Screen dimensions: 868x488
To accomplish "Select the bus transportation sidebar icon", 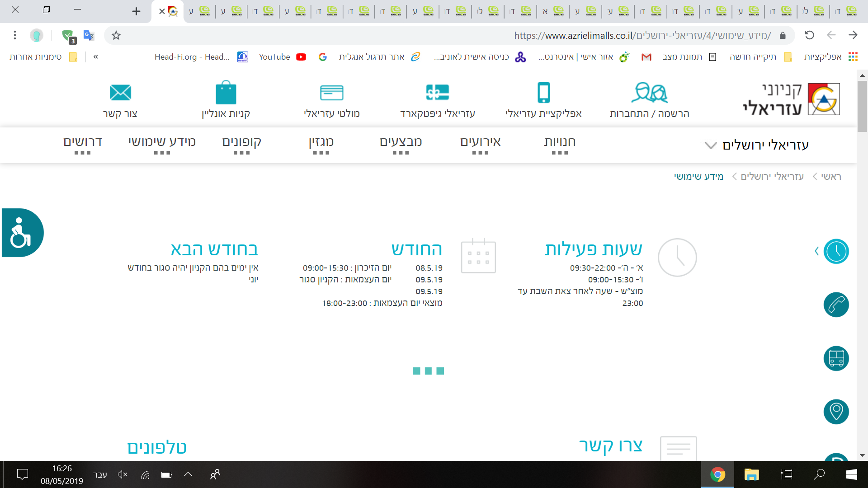I will tap(836, 358).
